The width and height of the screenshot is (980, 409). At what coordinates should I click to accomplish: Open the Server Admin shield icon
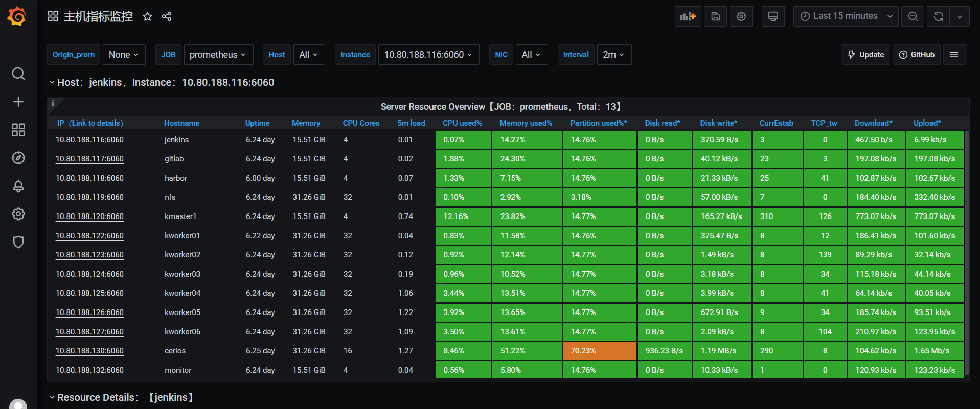18,242
